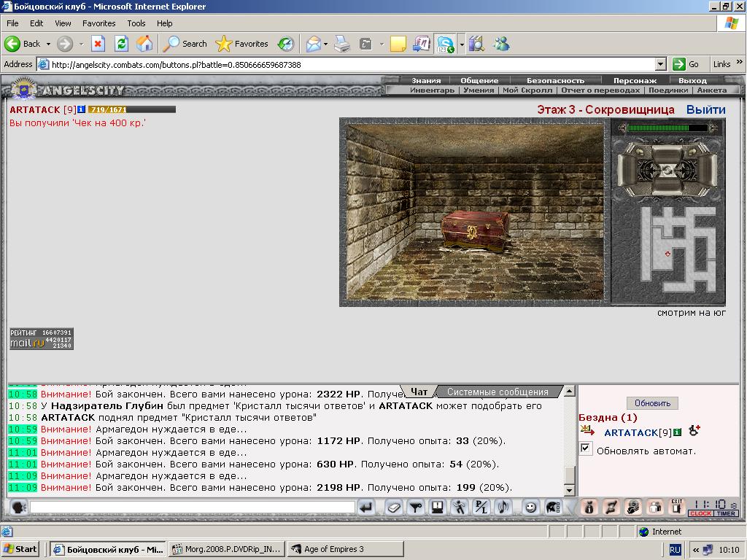Click the EXIT door icon in bottom bar
This screenshot has width=747, height=560.
[676, 507]
